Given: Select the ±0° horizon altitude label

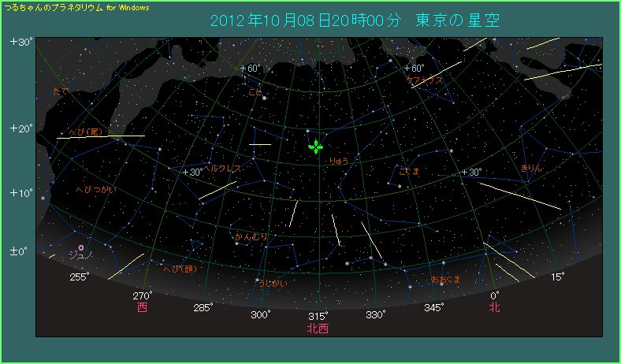Looking at the screenshot, I should coord(20,251).
